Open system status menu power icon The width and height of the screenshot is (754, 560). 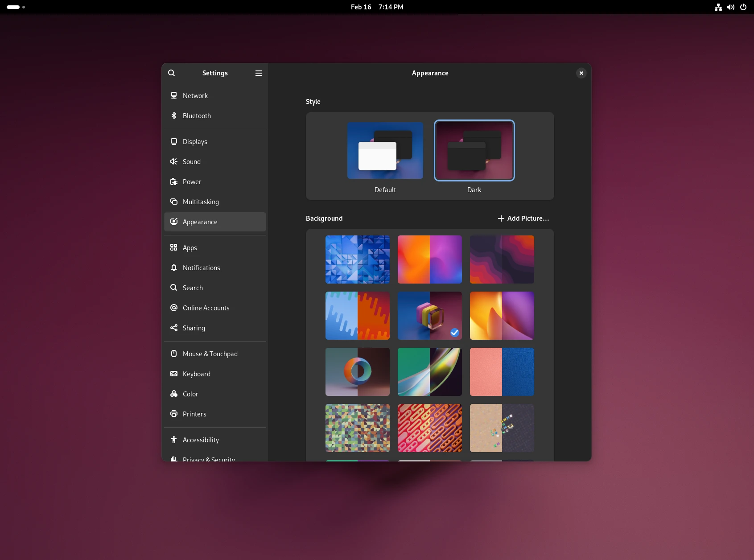coord(743,7)
